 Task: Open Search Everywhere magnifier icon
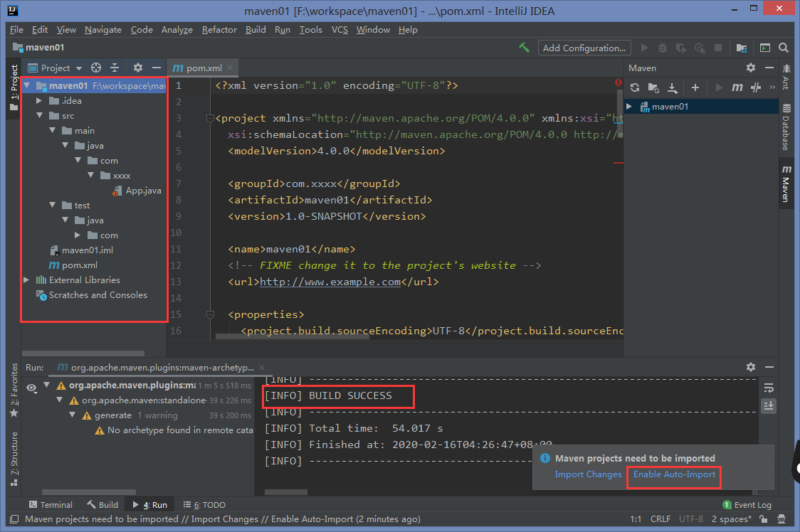pos(784,48)
